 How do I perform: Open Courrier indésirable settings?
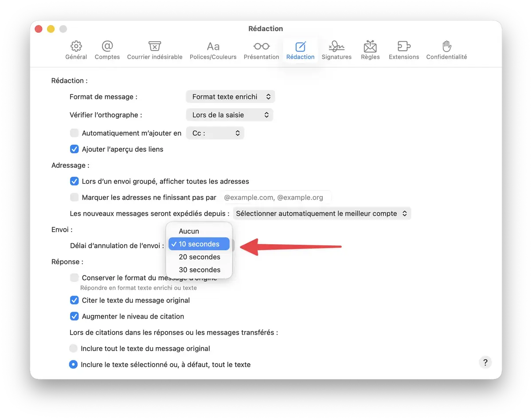[155, 50]
